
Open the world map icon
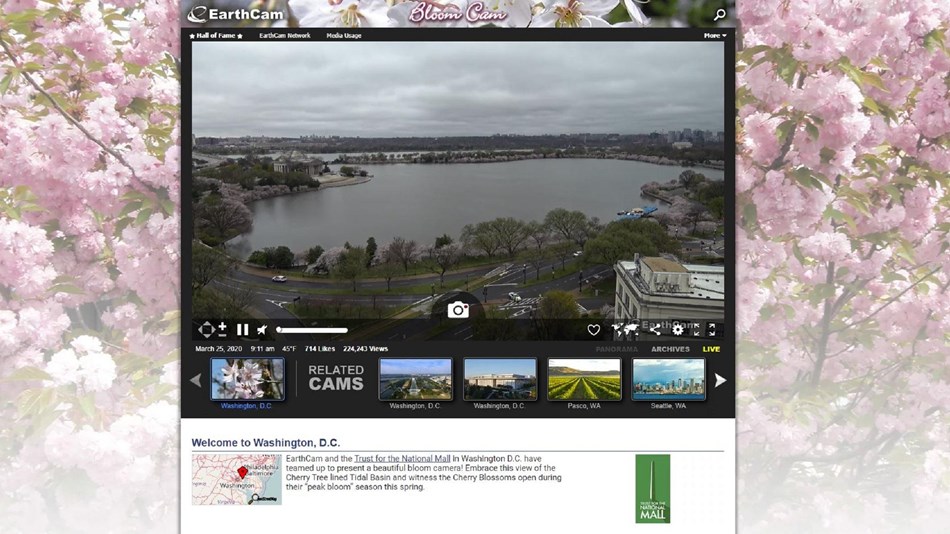click(x=625, y=330)
